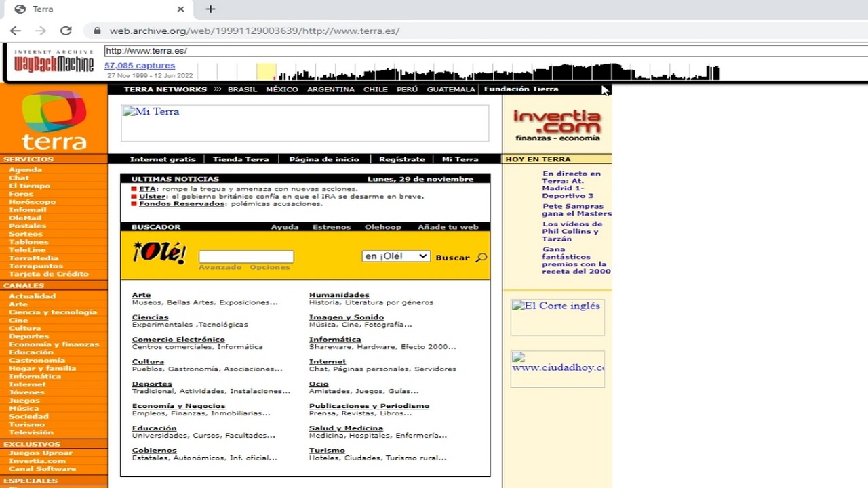Click the Wayback Machine URL field

(x=485, y=51)
